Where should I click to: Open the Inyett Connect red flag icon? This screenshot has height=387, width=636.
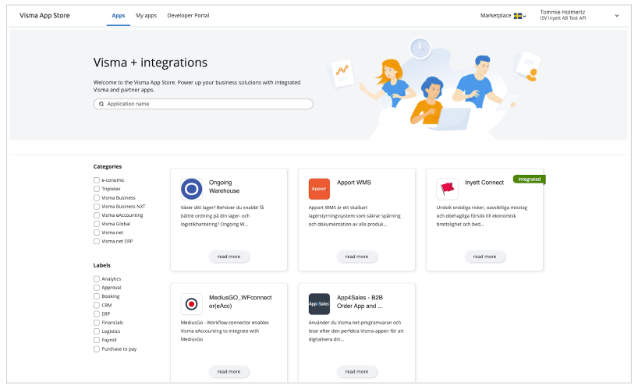coord(447,189)
